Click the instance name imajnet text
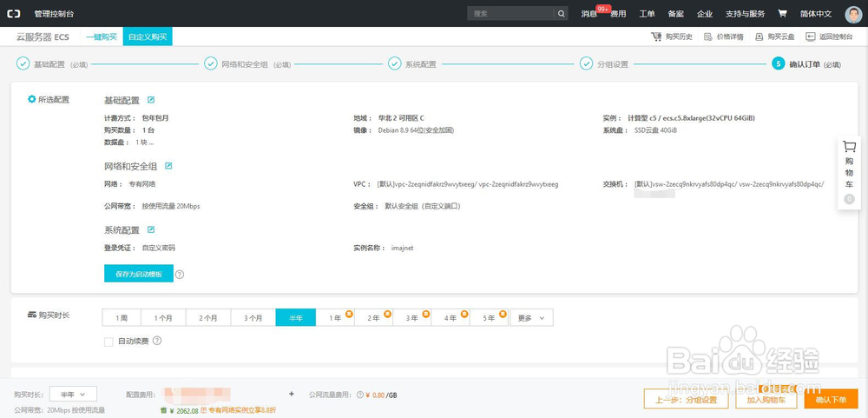Viewport: 868px width, 418px height. click(403, 248)
